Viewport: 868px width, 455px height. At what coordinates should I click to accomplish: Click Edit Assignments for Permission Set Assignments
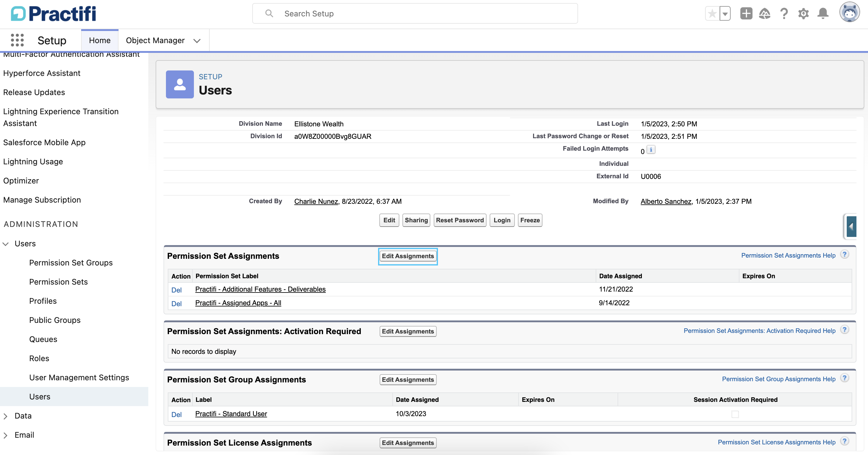408,256
